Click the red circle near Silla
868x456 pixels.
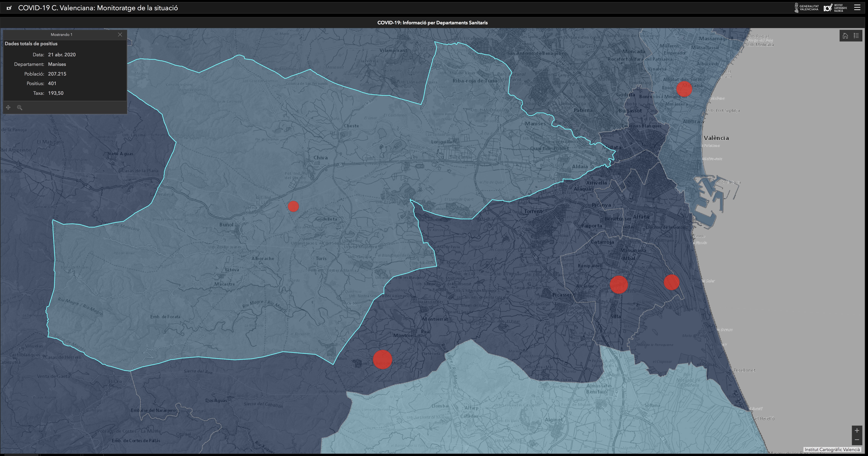tap(619, 285)
